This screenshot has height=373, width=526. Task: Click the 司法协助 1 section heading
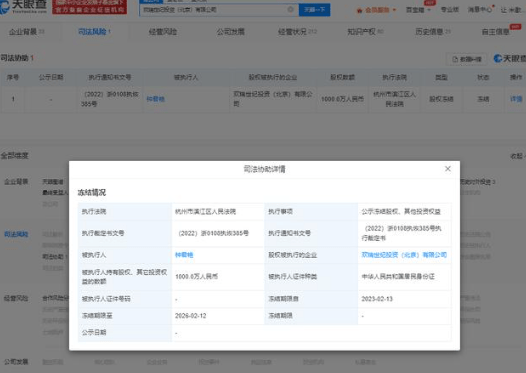tap(17, 58)
